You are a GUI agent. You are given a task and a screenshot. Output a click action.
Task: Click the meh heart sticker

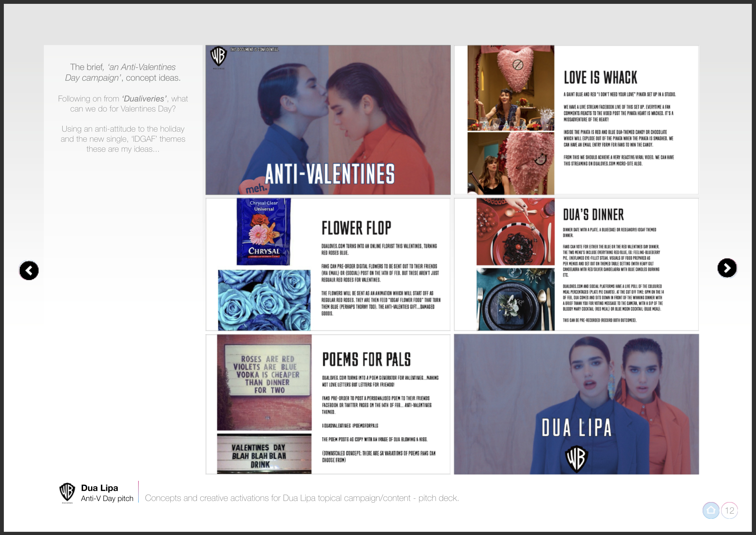pyautogui.click(x=255, y=187)
